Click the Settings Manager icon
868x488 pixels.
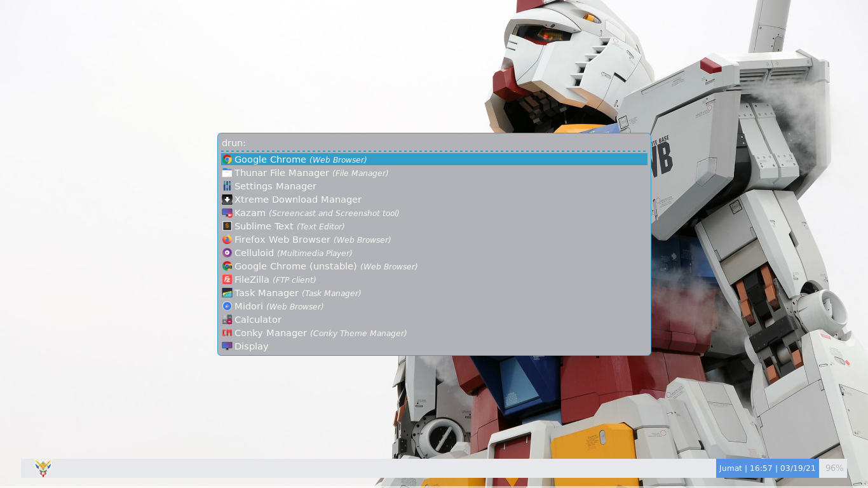point(227,186)
